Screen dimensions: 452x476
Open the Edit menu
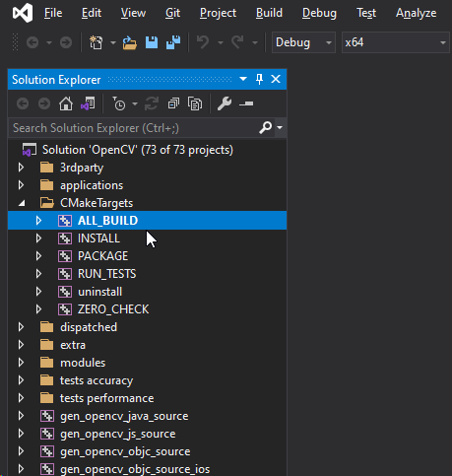(x=92, y=13)
